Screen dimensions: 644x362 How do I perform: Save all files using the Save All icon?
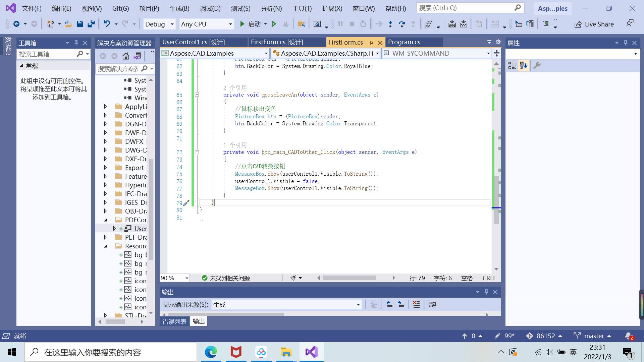pos(91,24)
